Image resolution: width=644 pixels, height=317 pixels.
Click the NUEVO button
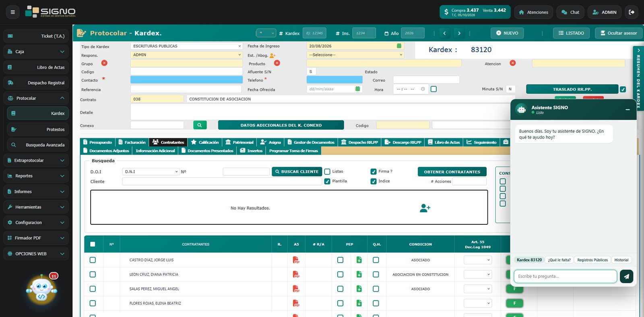coord(507,33)
